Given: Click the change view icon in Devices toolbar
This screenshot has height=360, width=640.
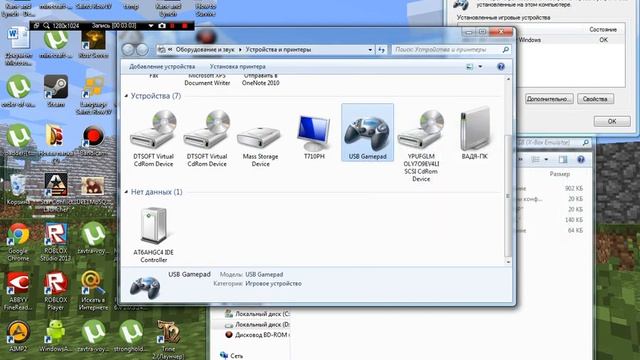Looking at the screenshot, I should [x=470, y=67].
